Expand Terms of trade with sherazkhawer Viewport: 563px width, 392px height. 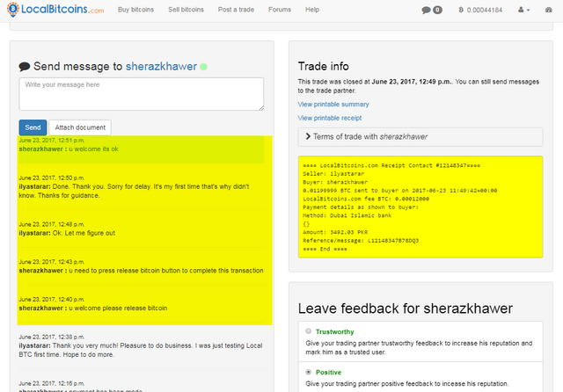[420, 136]
